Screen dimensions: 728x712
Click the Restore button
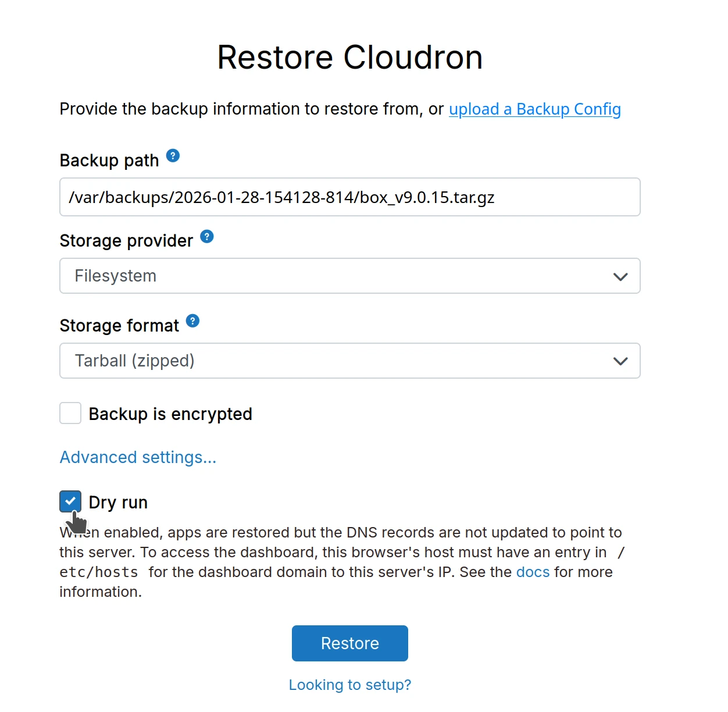tap(349, 643)
